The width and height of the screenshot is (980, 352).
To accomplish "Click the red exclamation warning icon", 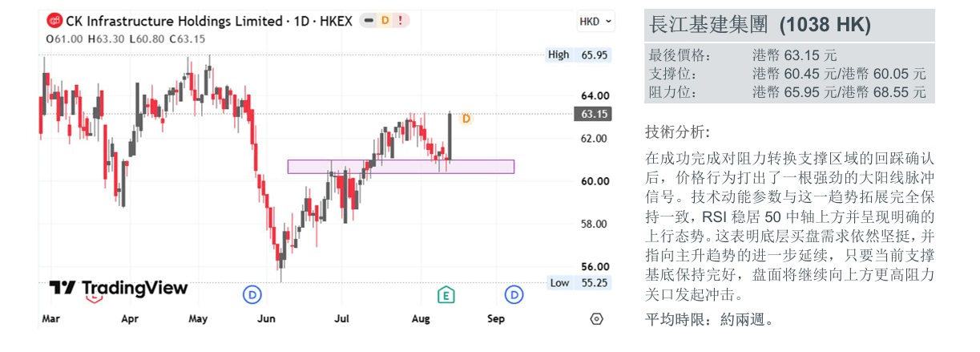I will tap(400, 21).
